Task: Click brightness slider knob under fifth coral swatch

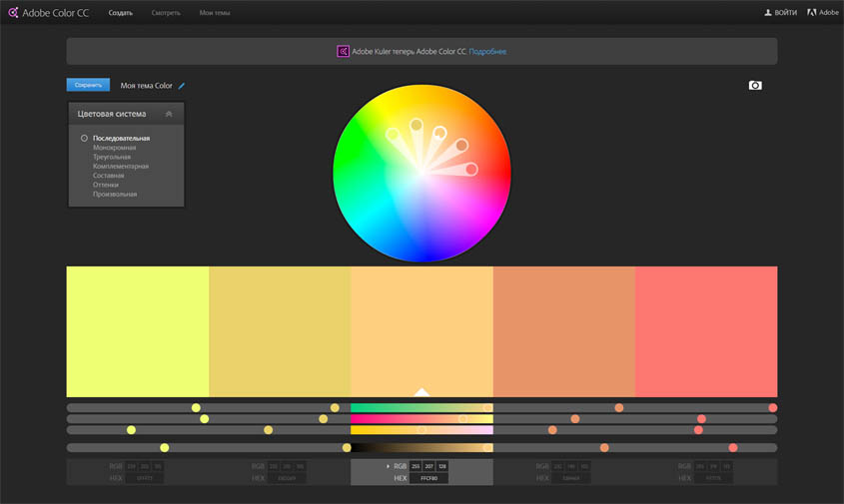Action: tap(733, 447)
